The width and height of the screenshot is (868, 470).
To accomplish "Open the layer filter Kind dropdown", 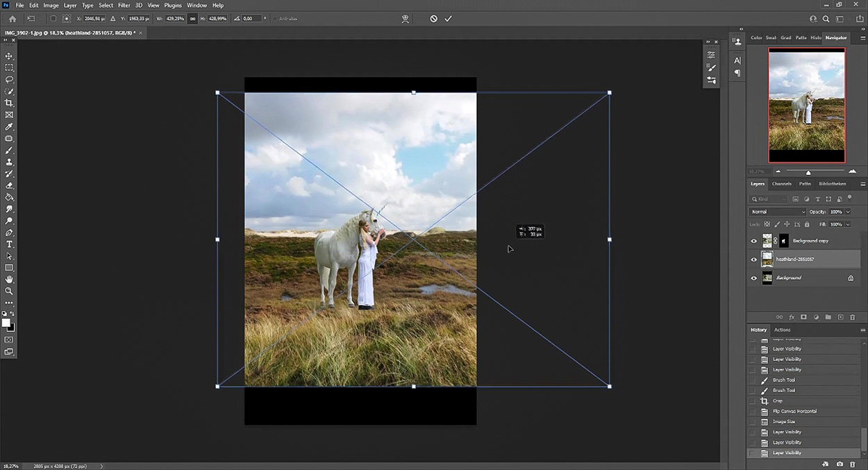I will [769, 199].
